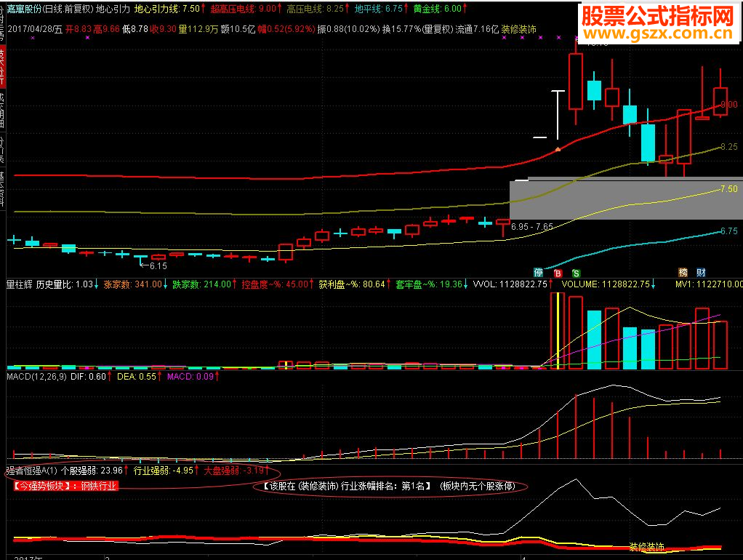Open the brown 榜 ranking-list icon
Screen dimensions: 743x560
(683, 273)
